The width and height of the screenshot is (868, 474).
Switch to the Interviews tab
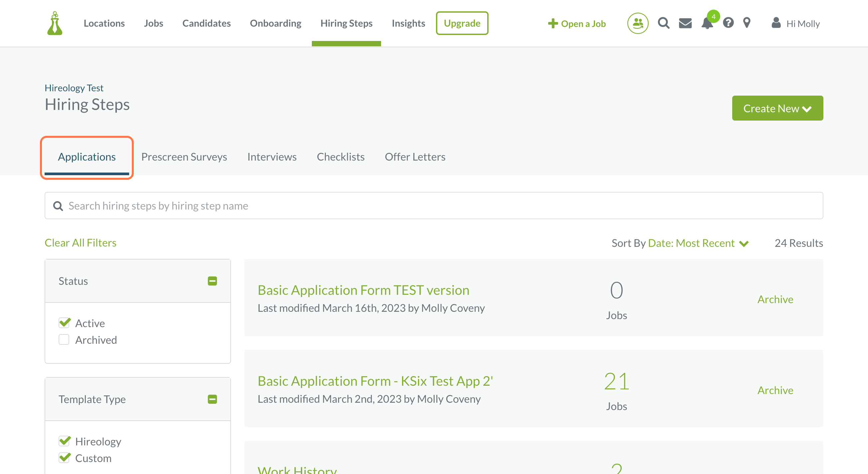click(272, 157)
